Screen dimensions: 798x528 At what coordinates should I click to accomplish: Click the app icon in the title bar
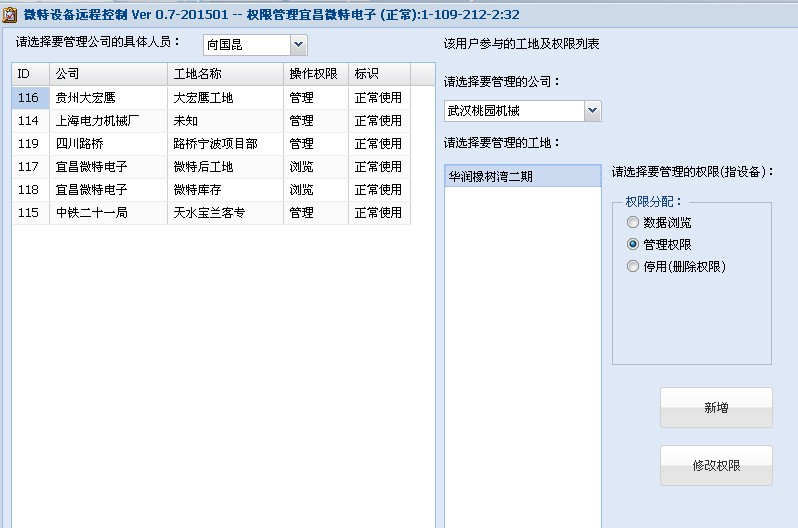pyautogui.click(x=9, y=15)
